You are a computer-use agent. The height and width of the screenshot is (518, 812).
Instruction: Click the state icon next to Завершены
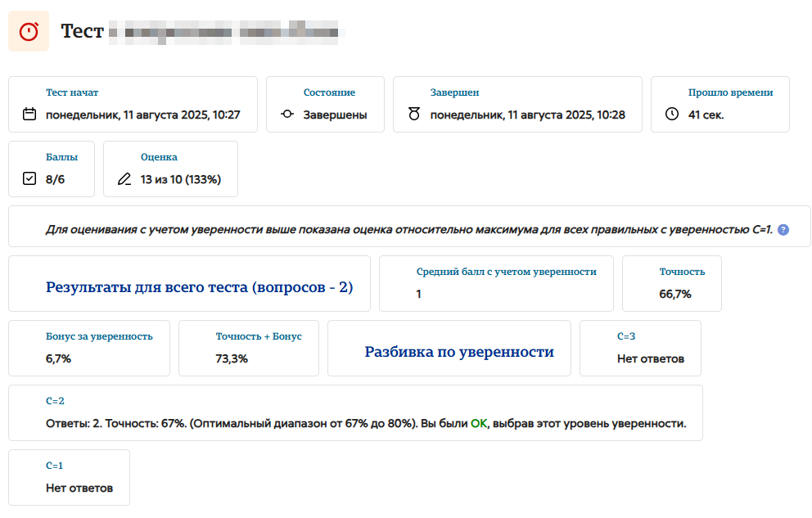click(x=287, y=114)
